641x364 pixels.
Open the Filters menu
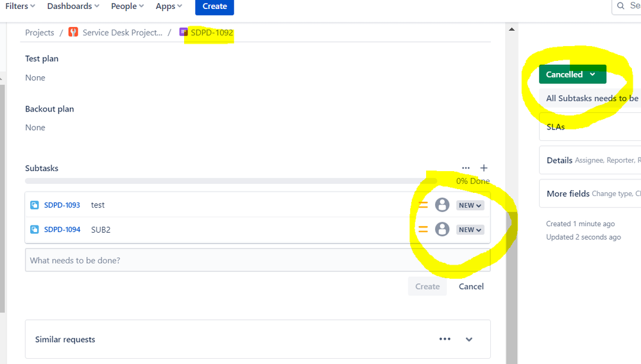[20, 6]
